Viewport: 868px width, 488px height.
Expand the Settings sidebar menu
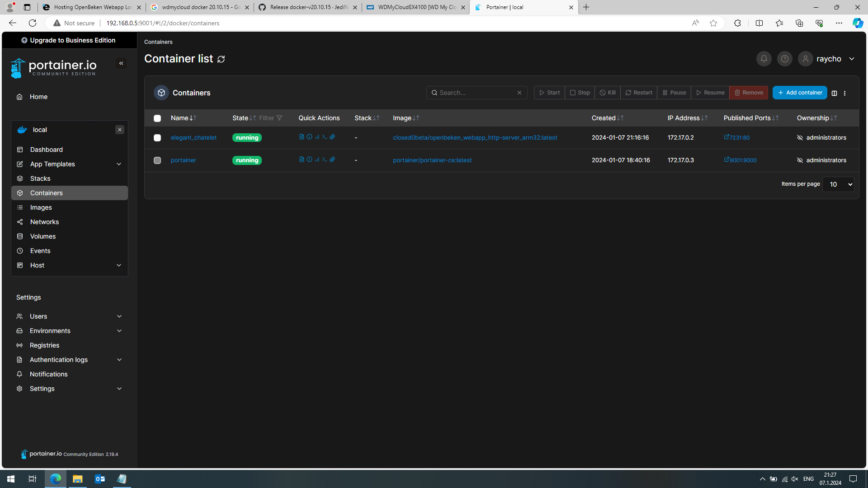coord(69,389)
